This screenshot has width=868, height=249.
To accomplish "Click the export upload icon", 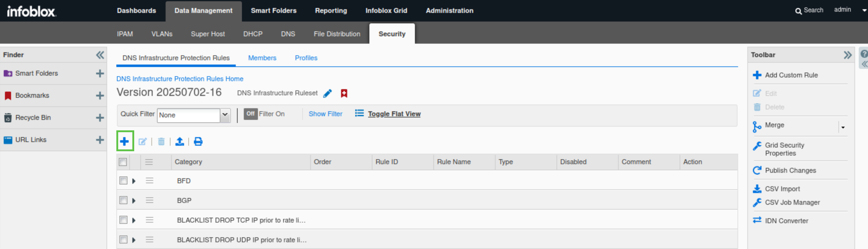I will (179, 142).
